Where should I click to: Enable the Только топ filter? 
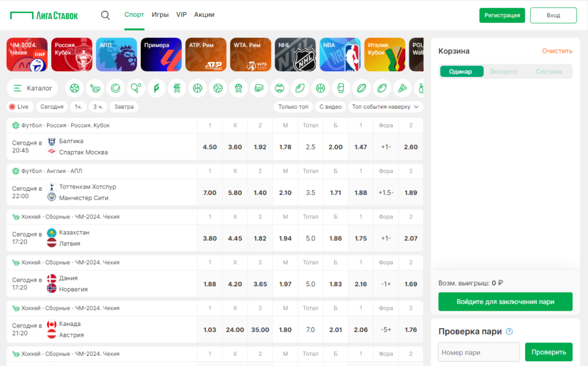tap(293, 107)
